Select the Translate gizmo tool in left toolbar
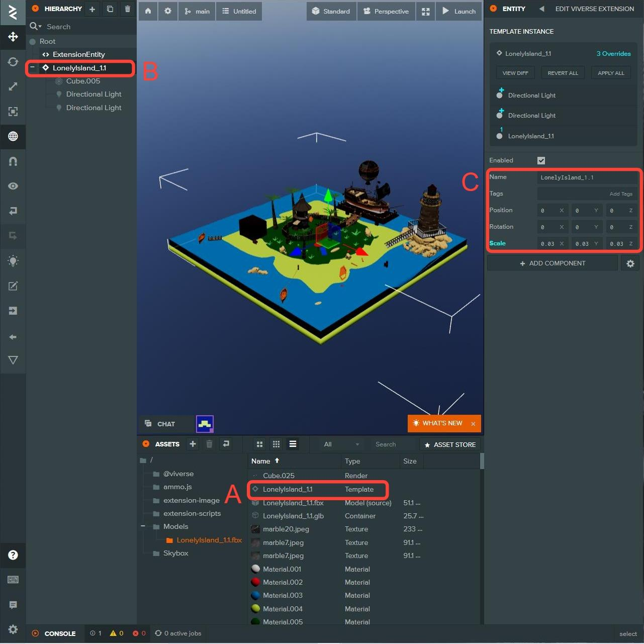 click(13, 37)
